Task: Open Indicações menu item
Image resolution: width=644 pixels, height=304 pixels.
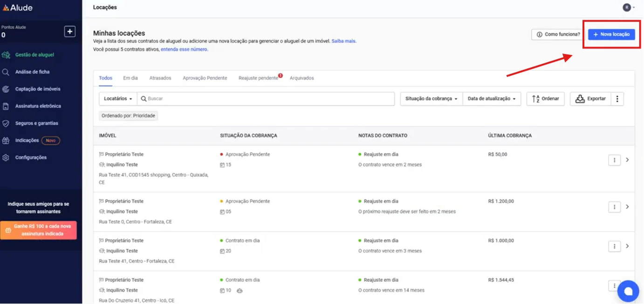Action: pyautogui.click(x=27, y=140)
